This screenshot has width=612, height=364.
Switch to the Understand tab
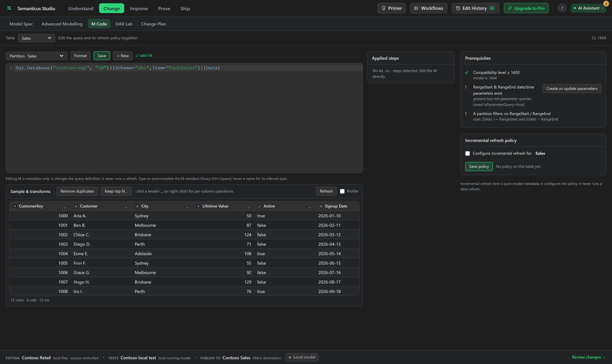pyautogui.click(x=81, y=8)
